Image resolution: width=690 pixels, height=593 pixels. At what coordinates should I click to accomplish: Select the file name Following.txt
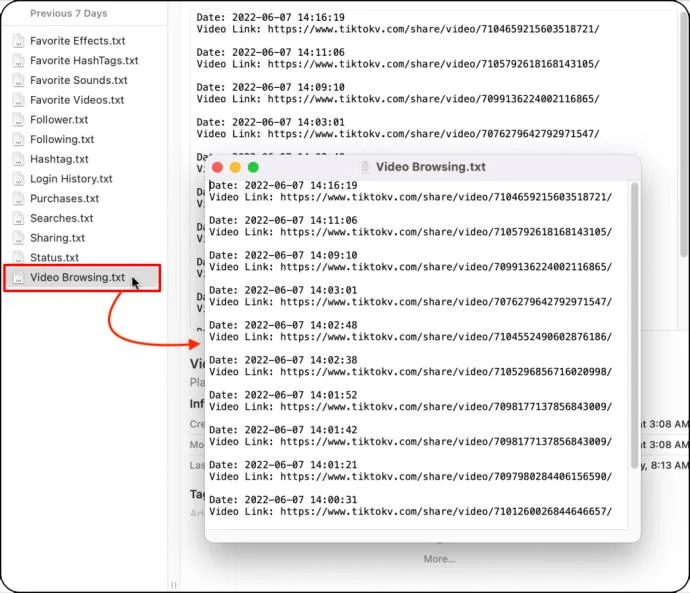62,139
